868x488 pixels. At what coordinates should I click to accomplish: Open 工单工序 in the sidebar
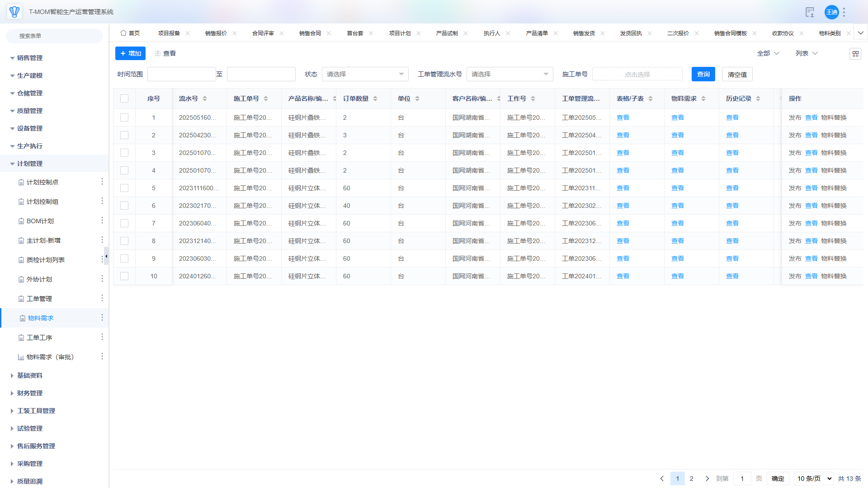pyautogui.click(x=39, y=338)
